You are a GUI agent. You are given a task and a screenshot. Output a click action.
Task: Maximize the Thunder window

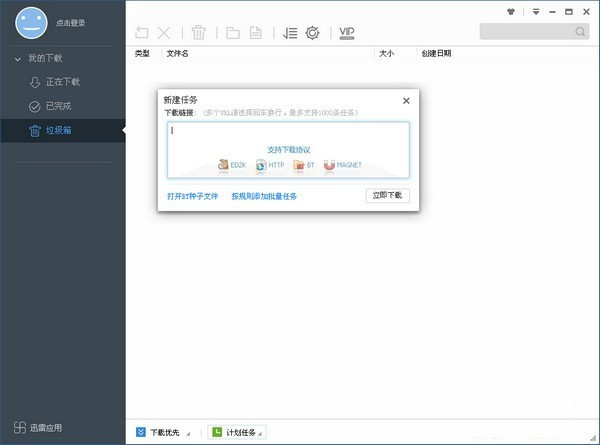click(x=569, y=12)
